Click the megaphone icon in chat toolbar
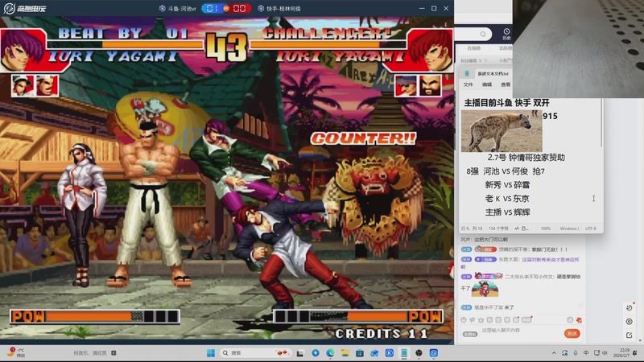 tap(473, 319)
